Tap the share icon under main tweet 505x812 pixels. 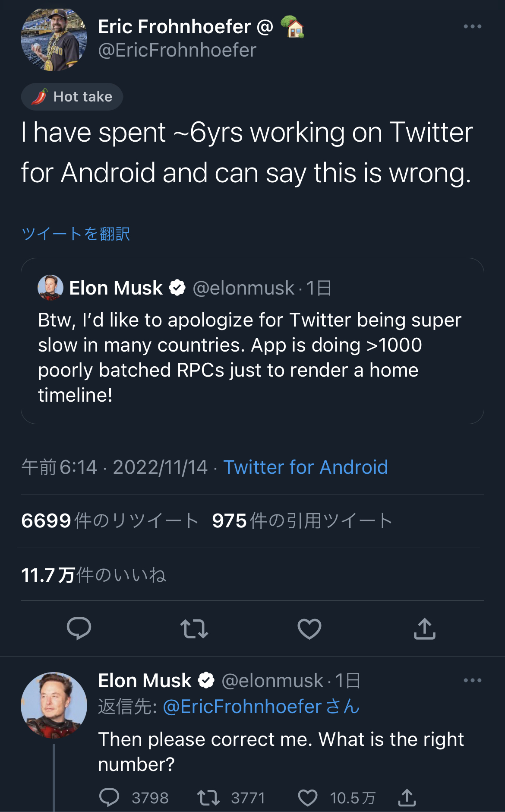click(425, 628)
